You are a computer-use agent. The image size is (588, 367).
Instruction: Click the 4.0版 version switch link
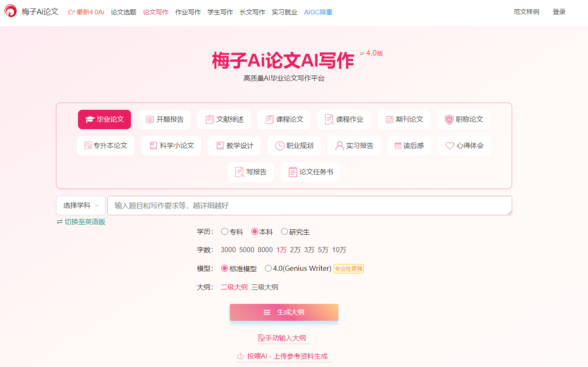[375, 53]
